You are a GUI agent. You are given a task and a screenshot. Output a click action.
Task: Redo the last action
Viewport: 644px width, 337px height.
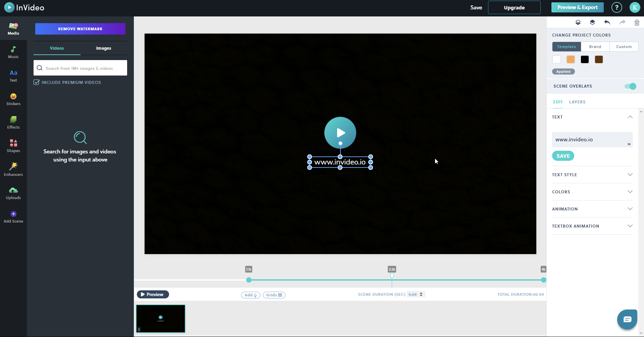[x=622, y=22]
